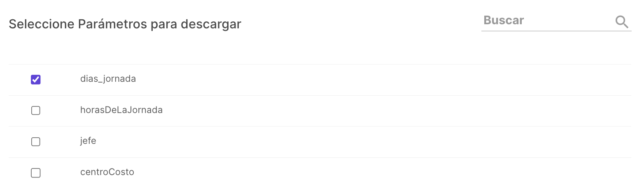Screen dimensions: 644x180
Task: Select the centroCosto parameter text
Action: coord(107,172)
